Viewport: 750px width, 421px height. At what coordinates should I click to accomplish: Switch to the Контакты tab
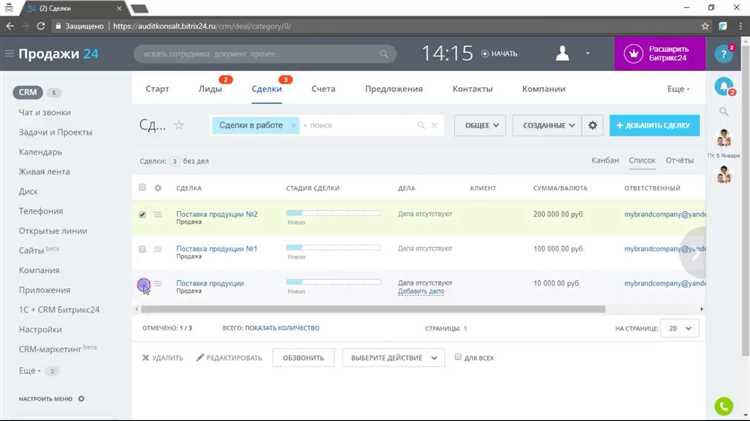tap(473, 89)
